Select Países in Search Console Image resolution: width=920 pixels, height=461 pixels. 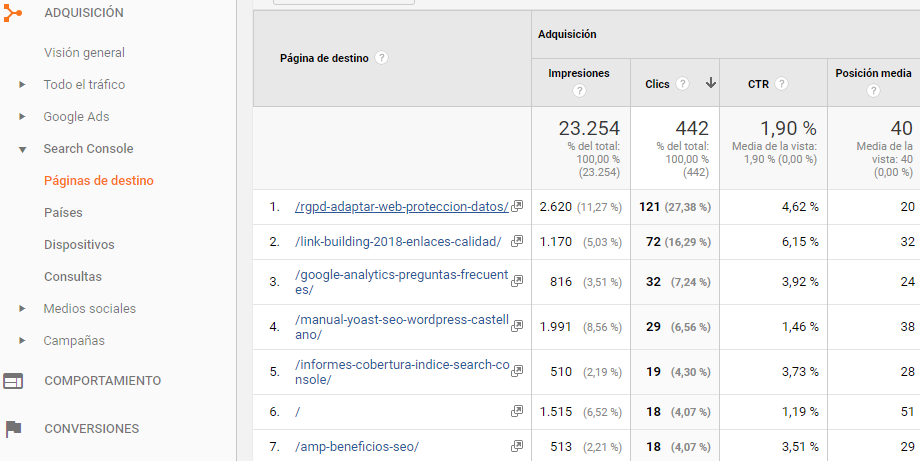[63, 213]
